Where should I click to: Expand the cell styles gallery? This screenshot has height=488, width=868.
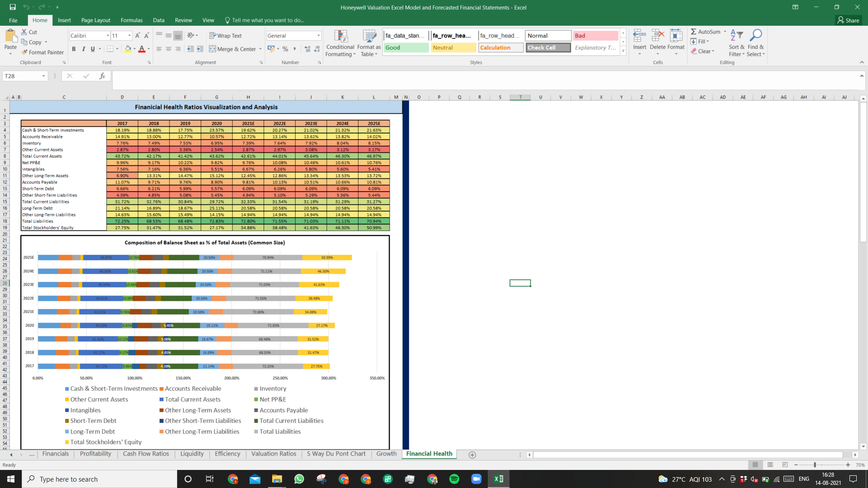click(623, 50)
